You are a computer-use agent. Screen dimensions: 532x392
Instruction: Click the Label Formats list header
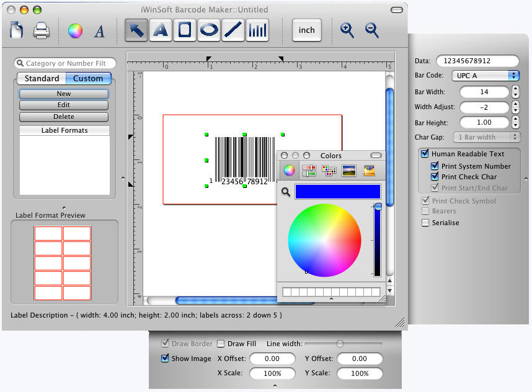coord(64,130)
